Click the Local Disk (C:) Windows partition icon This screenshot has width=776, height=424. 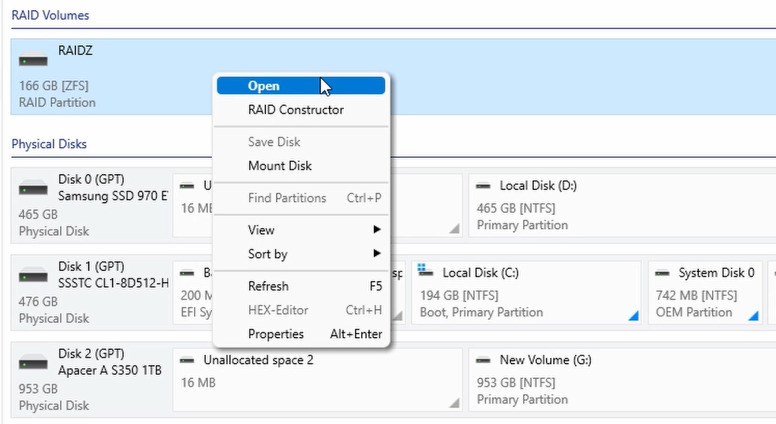[x=426, y=271]
